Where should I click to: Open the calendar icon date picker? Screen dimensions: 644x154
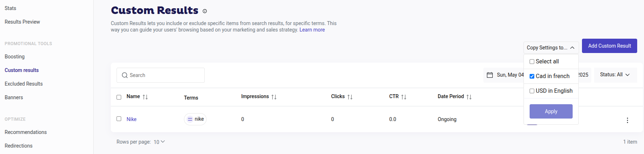click(490, 75)
